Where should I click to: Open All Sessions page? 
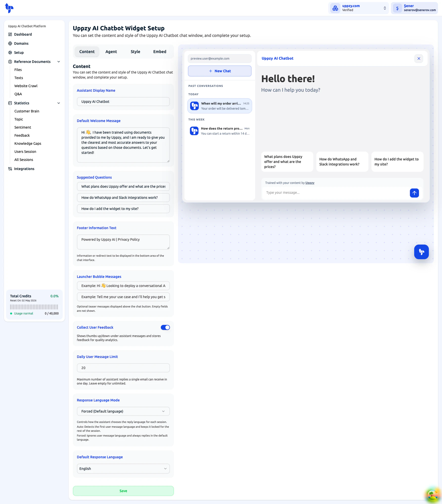(x=24, y=160)
